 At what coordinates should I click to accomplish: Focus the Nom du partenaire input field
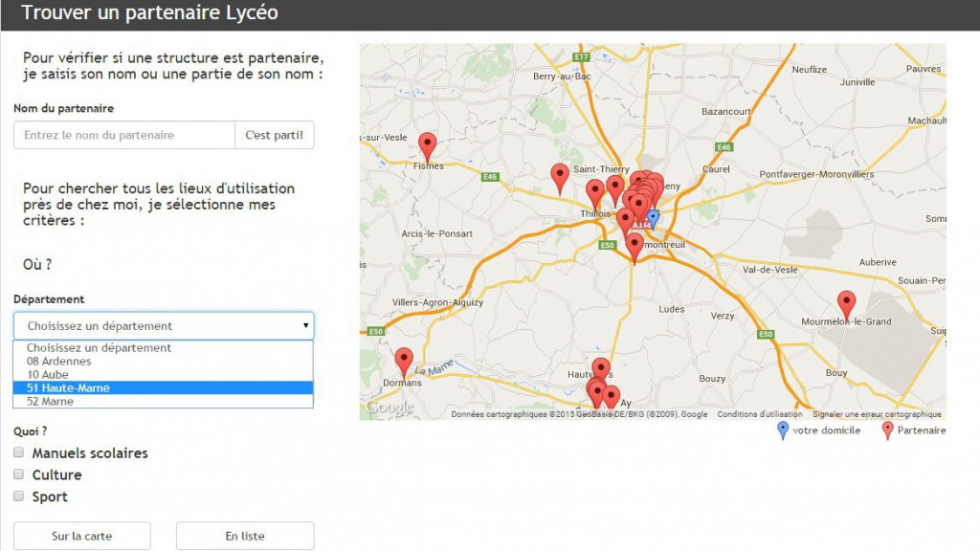(x=124, y=135)
